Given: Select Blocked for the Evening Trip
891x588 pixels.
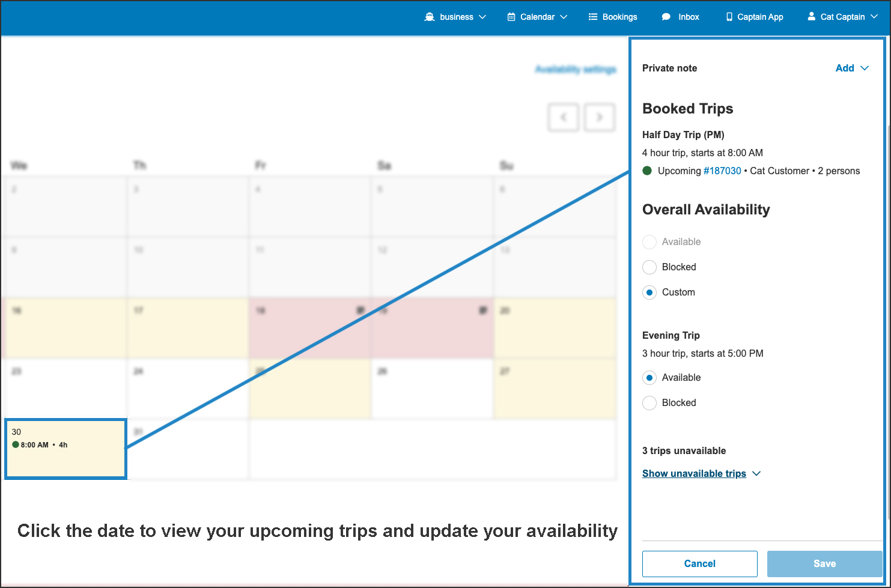Looking at the screenshot, I should (x=649, y=403).
